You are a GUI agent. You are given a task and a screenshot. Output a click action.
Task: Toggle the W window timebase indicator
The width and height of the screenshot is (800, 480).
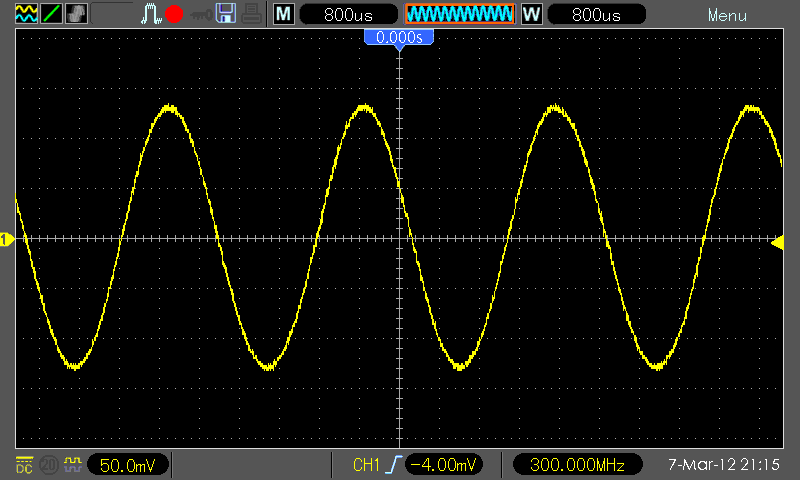tap(531, 14)
